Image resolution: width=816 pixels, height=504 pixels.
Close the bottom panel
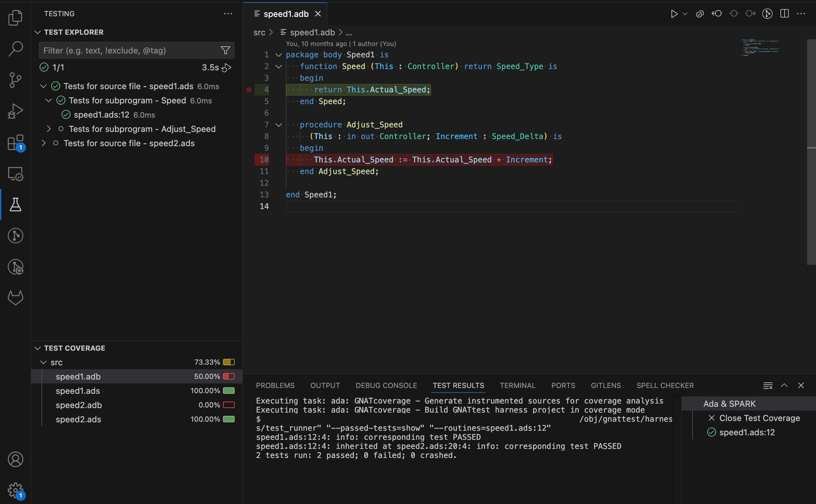[801, 385]
